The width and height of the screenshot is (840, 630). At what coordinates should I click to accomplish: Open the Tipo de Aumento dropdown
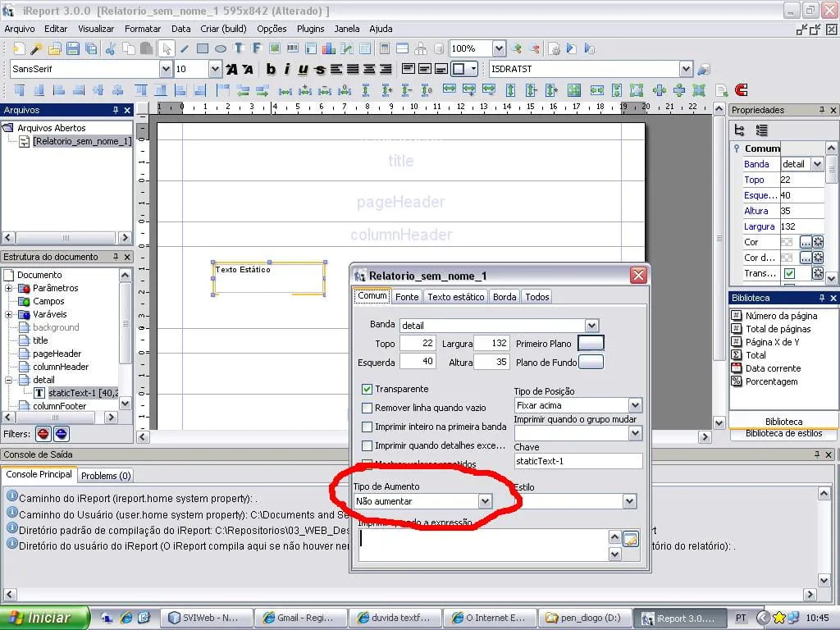pos(485,501)
